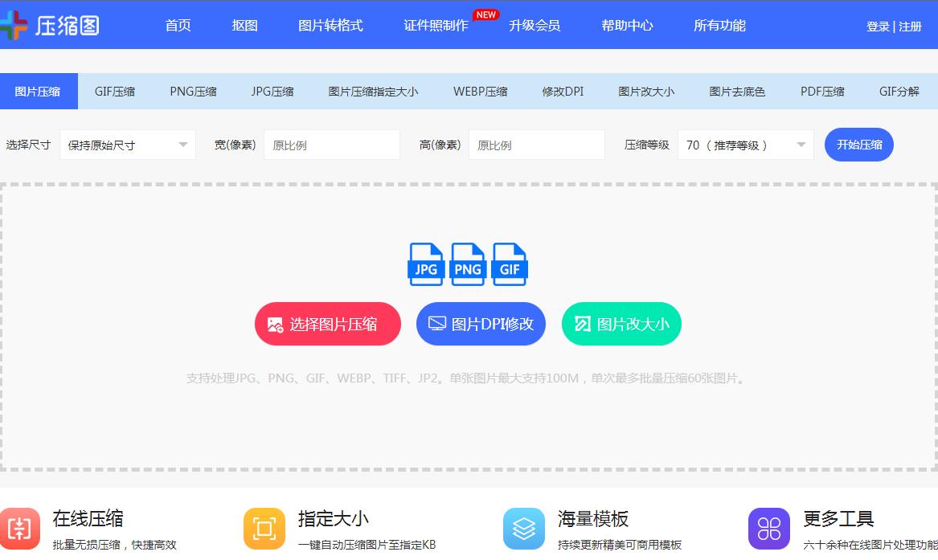The height and width of the screenshot is (560, 938).
Task: Click the 海量模板 blue layers icon
Action: tap(523, 528)
